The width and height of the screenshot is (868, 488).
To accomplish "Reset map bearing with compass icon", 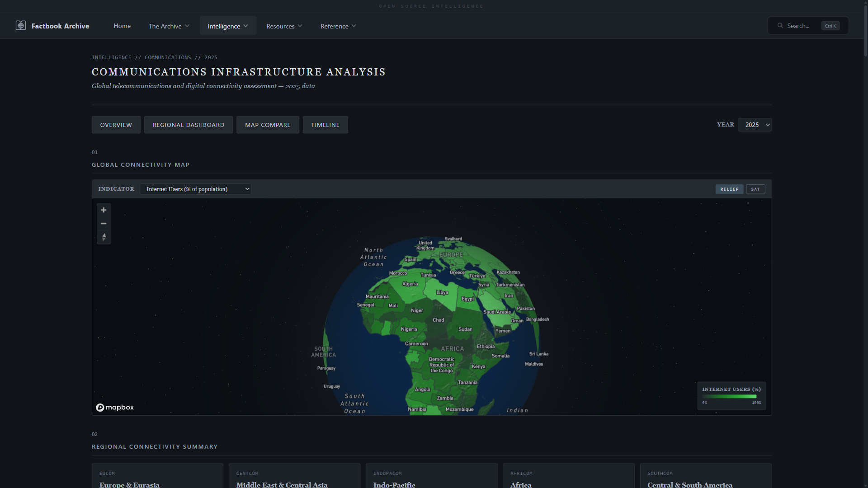I will click(104, 237).
